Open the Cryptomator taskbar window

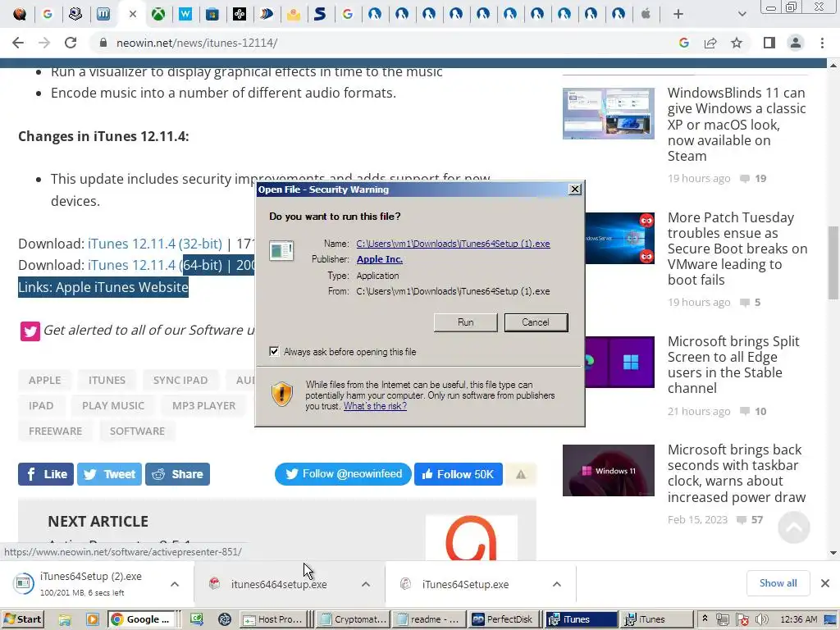352,619
